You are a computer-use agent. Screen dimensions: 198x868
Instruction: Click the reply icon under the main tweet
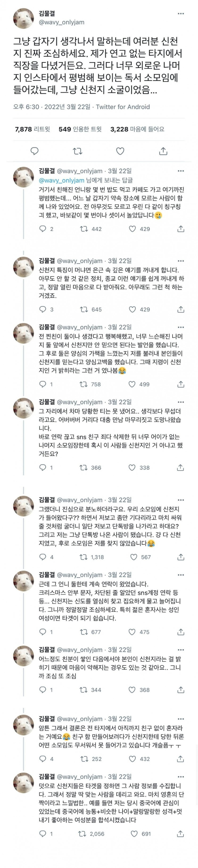[x=34, y=151]
